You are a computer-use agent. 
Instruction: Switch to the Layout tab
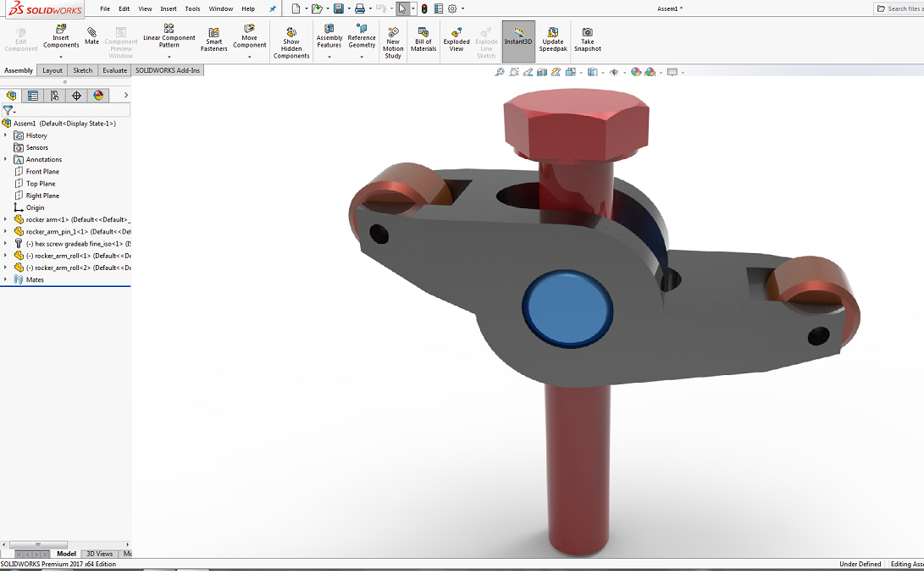tap(53, 71)
